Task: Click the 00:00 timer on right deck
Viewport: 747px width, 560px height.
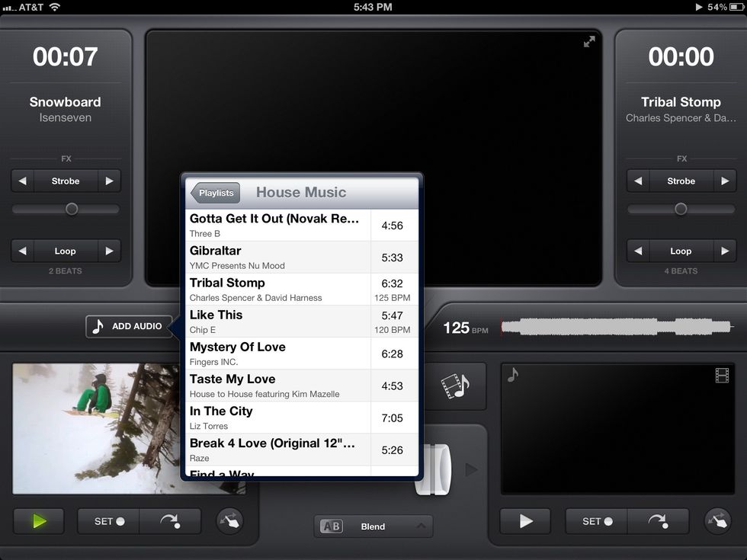Action: click(681, 56)
